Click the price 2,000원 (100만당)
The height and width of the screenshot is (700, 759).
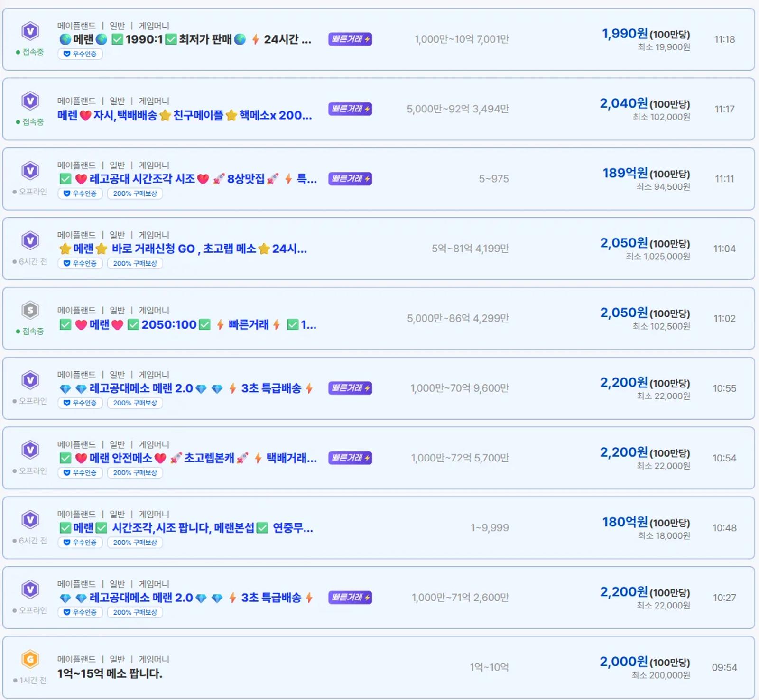pyautogui.click(x=645, y=662)
